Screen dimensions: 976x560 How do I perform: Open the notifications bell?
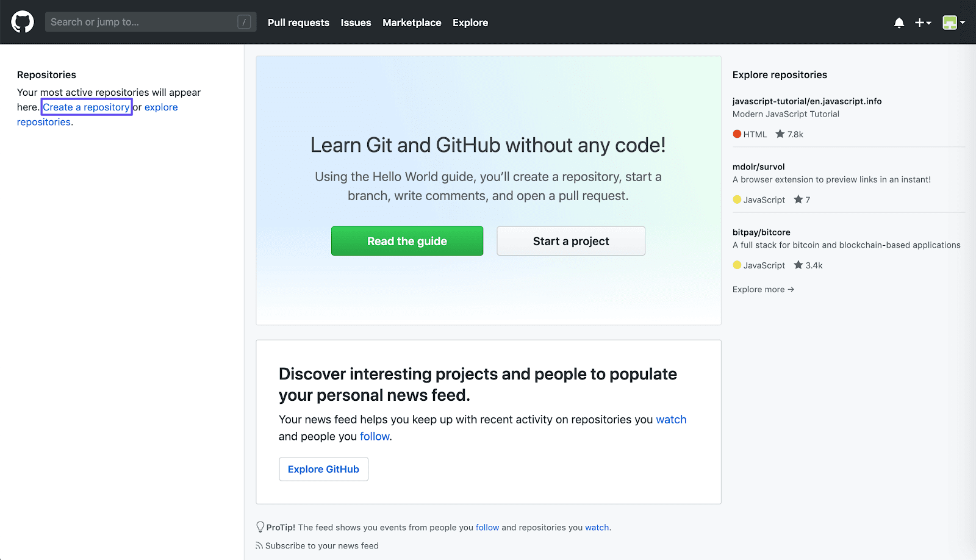click(x=899, y=22)
